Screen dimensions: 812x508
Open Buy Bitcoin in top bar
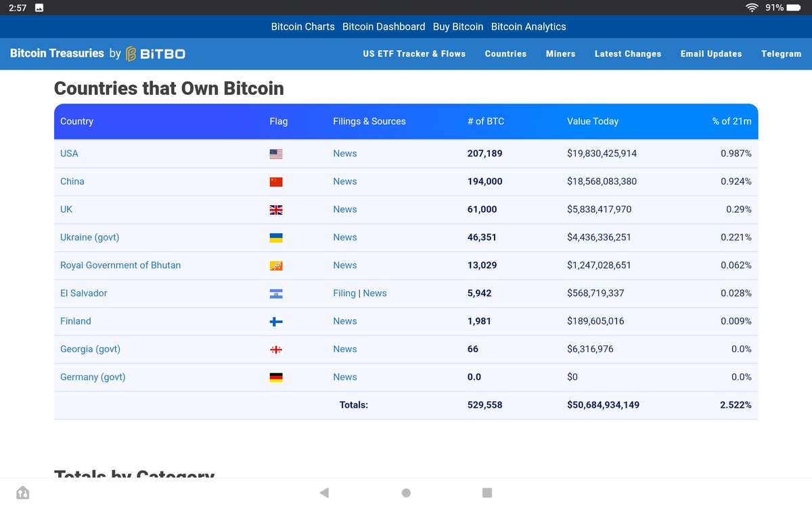coord(458,26)
